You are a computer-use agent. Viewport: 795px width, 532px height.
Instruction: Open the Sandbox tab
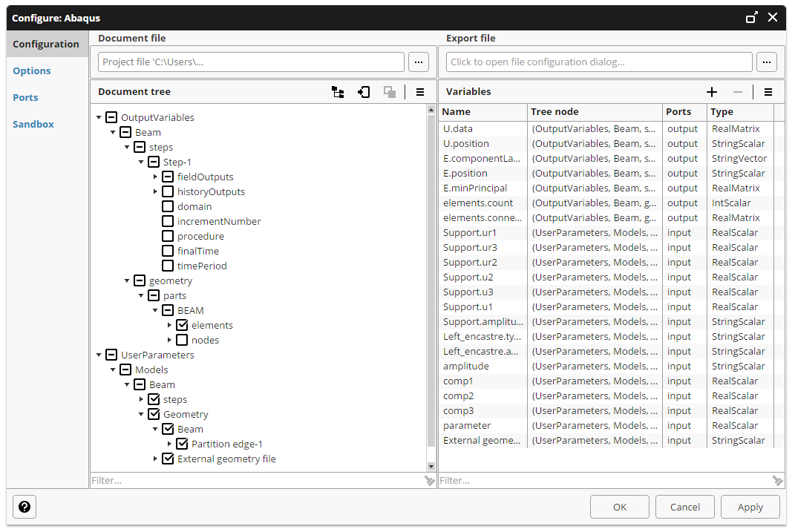[33, 124]
